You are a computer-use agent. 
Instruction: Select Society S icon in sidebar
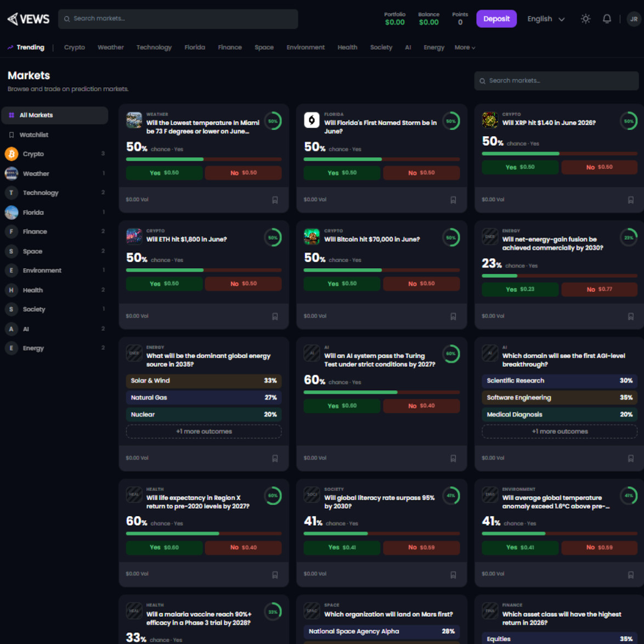pyautogui.click(x=11, y=309)
